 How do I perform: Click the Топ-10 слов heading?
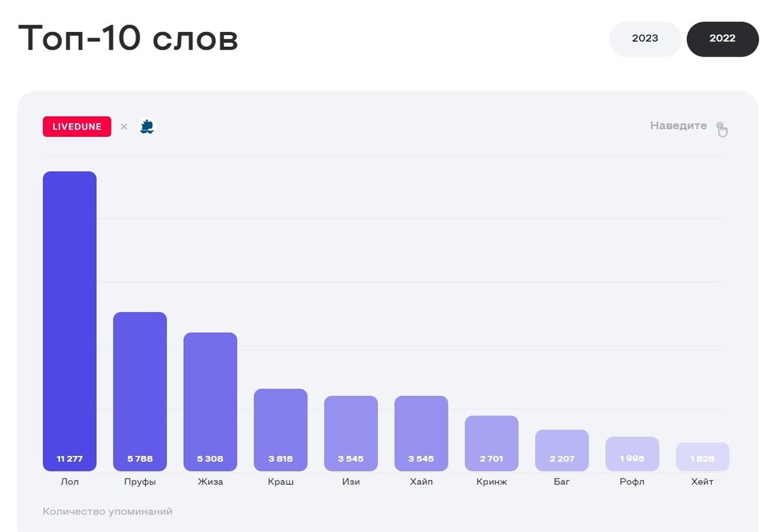click(x=128, y=38)
